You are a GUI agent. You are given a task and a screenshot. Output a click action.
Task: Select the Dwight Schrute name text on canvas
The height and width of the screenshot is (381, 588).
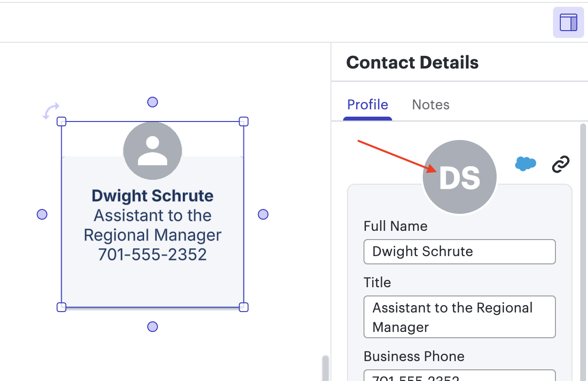[152, 195]
